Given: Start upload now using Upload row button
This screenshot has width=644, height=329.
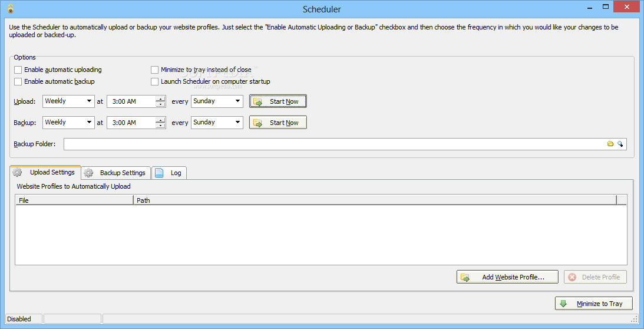Looking at the screenshot, I should 278,101.
